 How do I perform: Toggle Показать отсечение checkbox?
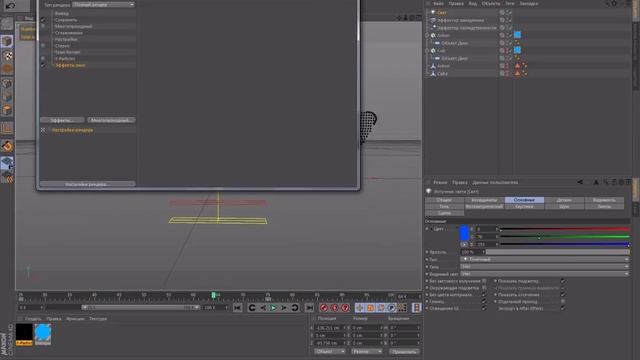click(563, 295)
